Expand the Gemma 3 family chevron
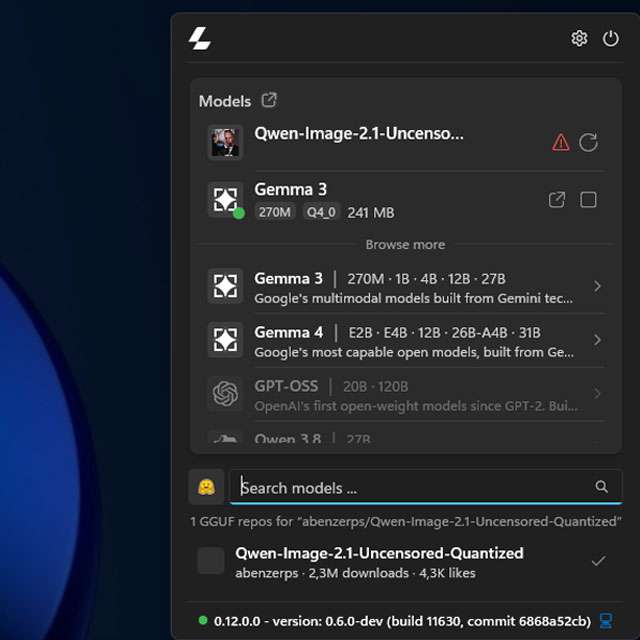The width and height of the screenshot is (640, 640). point(597,286)
